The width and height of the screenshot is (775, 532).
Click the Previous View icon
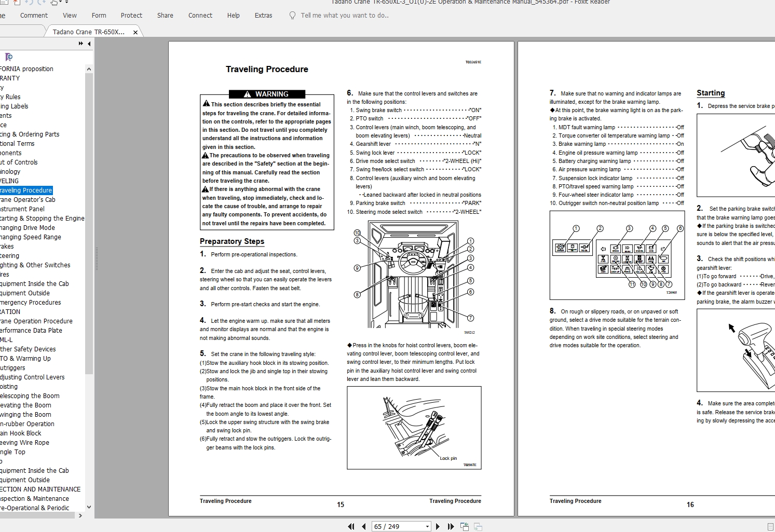(x=465, y=526)
